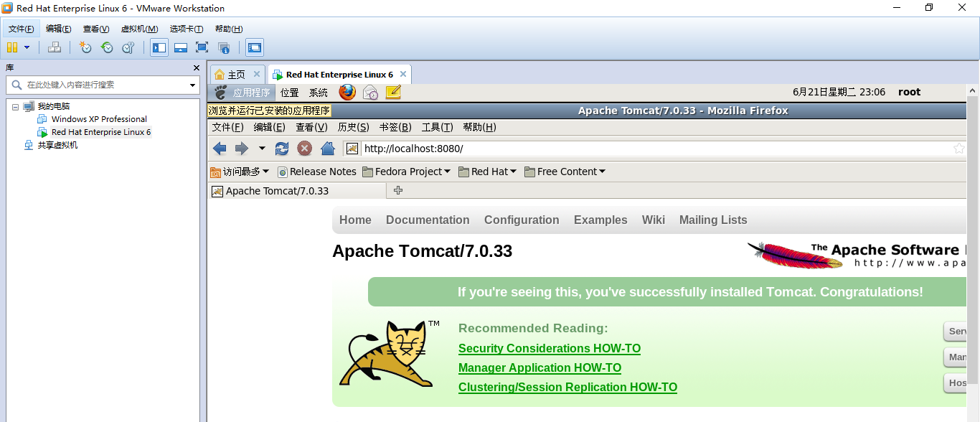Take a snapshot of the virtual machine
Viewport: 980px width, 422px height.
click(x=85, y=47)
